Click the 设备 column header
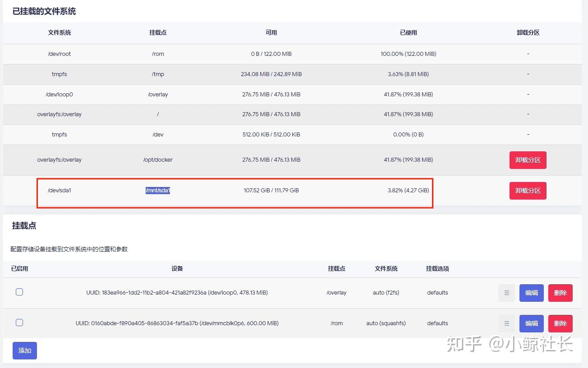The width and height of the screenshot is (588, 368). [x=177, y=268]
